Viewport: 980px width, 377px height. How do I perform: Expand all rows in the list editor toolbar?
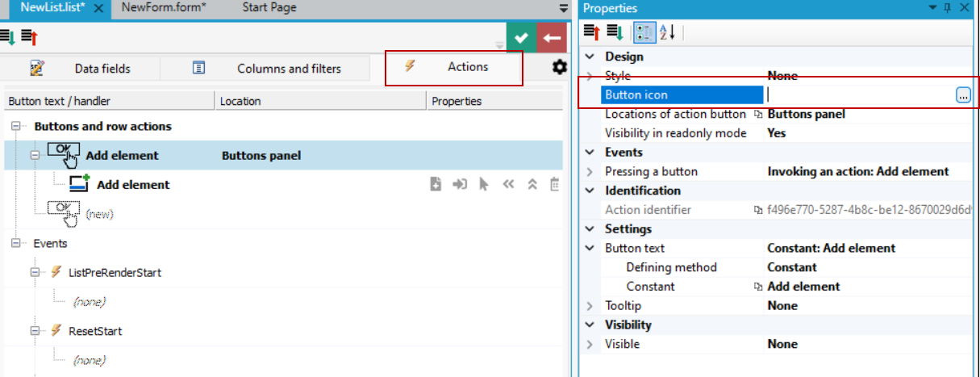(8, 37)
